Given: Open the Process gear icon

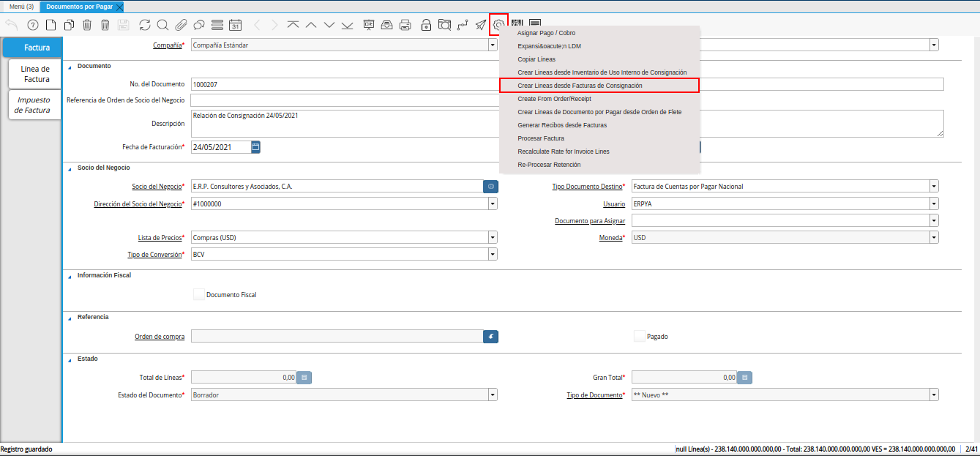Looking at the screenshot, I should tap(498, 25).
